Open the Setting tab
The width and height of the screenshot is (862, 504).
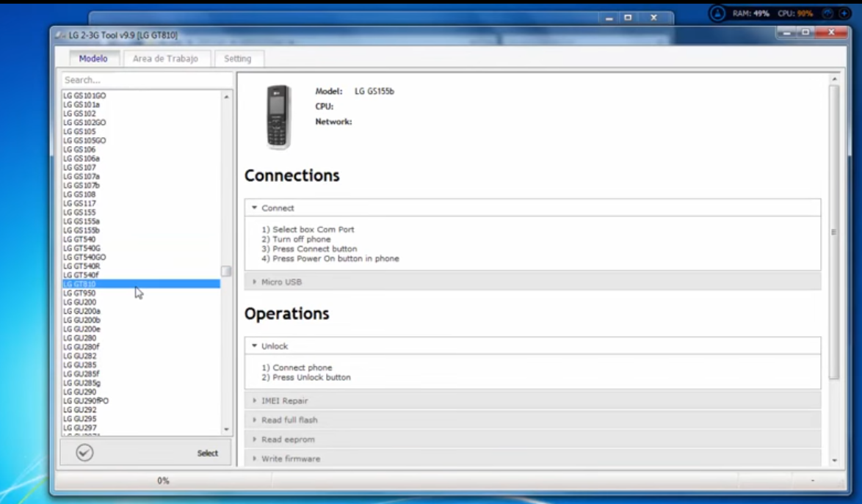click(x=237, y=58)
